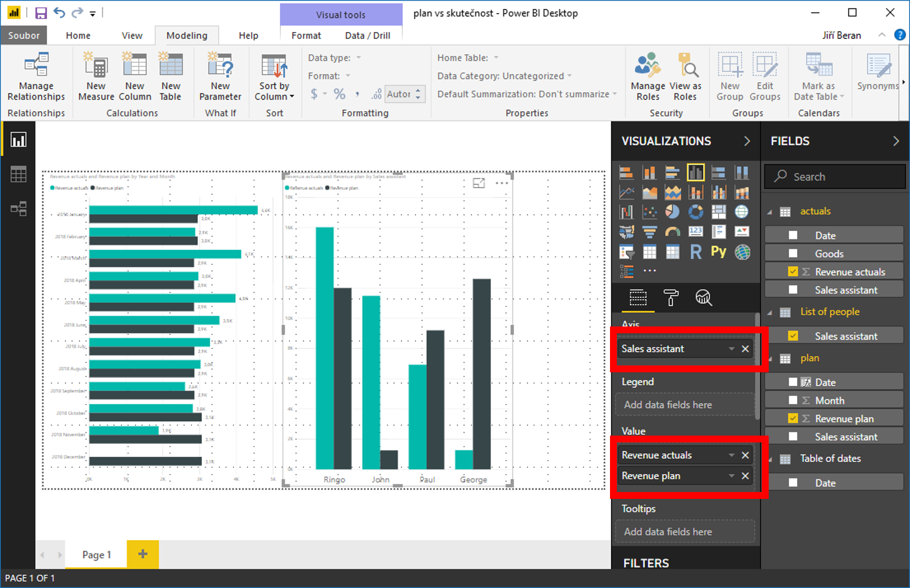Open the Format visual tools tab

(x=306, y=35)
